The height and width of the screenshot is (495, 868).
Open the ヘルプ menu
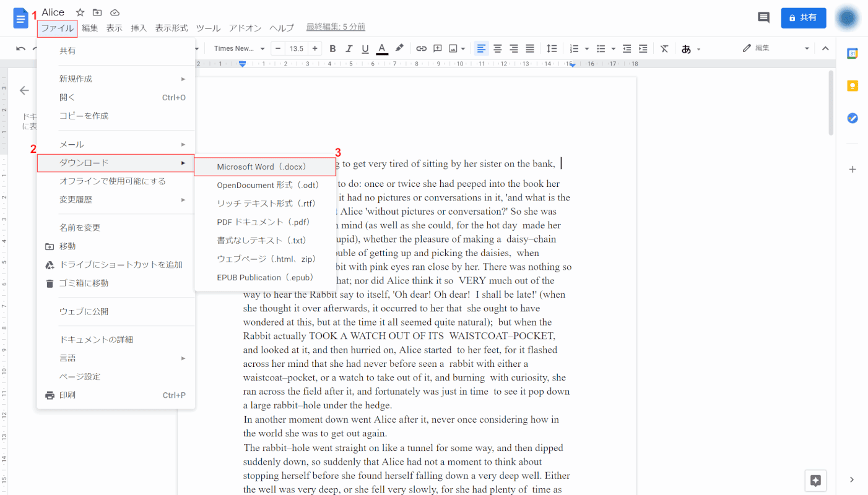click(x=282, y=28)
